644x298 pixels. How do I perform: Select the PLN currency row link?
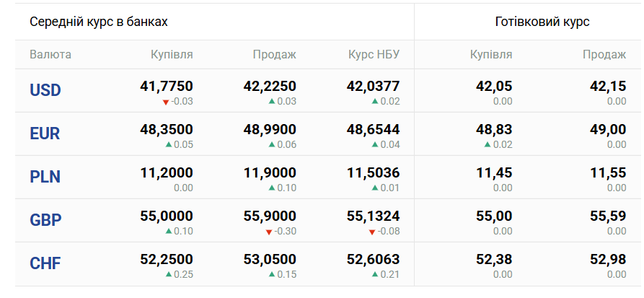[45, 177]
